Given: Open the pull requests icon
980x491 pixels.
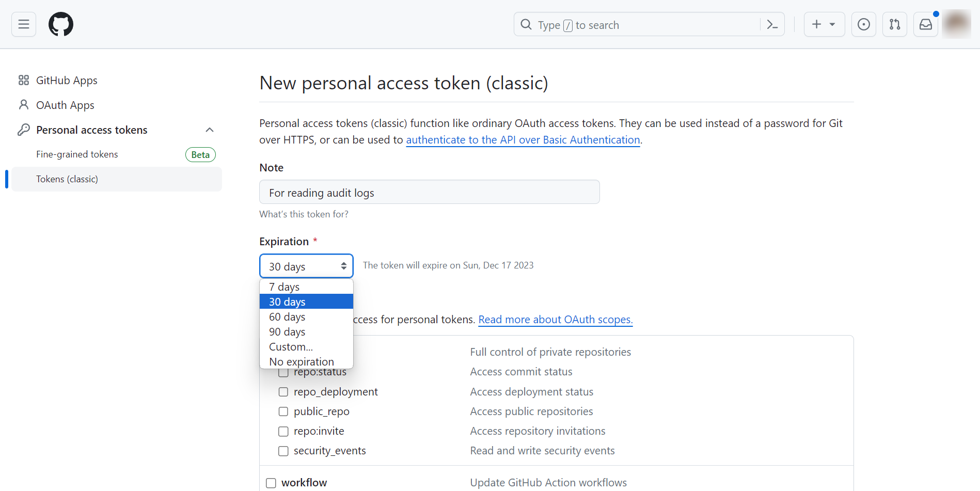Looking at the screenshot, I should 894,24.
